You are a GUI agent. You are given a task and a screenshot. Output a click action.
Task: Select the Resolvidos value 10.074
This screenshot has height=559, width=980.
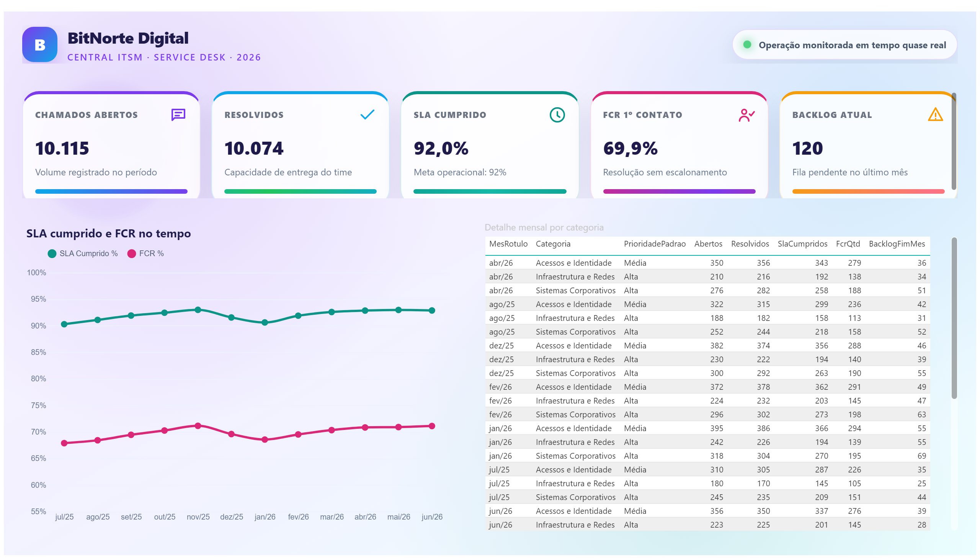pos(254,148)
